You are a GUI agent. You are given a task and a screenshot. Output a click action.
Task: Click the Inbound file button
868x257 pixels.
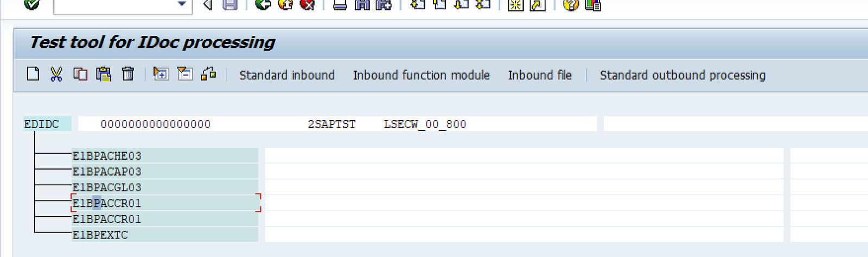coord(539,75)
